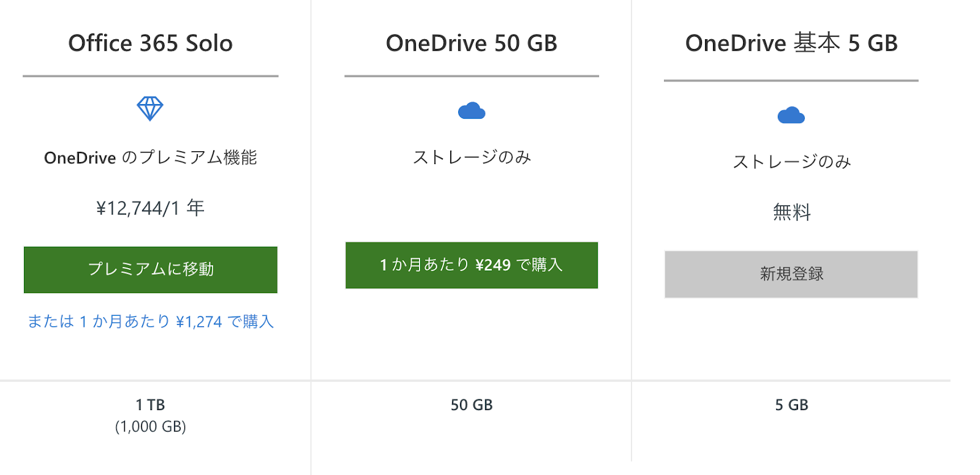Click the diamond premium icon

(150, 109)
